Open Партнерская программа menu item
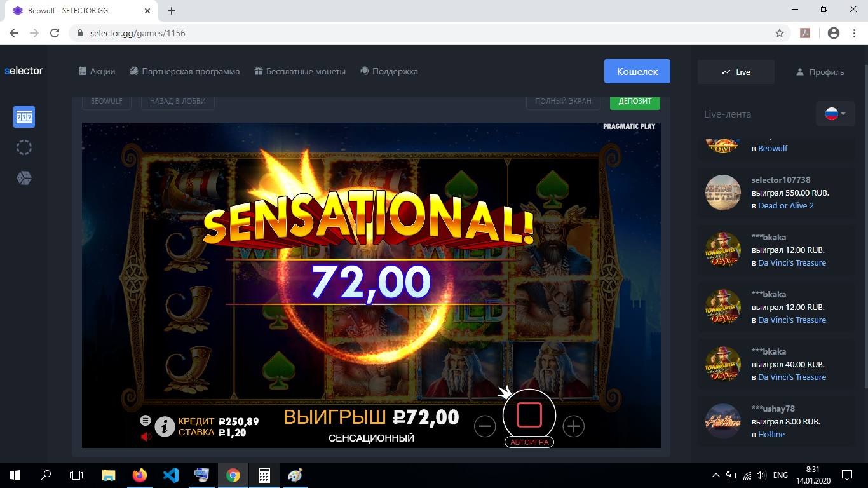Screen dimensions: 868x488 [x=184, y=71]
